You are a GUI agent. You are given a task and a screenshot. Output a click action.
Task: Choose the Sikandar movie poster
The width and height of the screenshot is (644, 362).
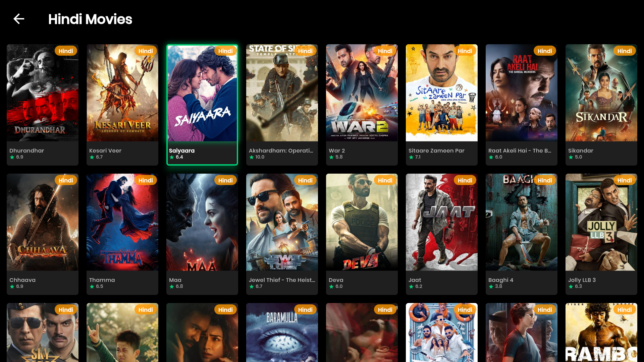(x=601, y=93)
